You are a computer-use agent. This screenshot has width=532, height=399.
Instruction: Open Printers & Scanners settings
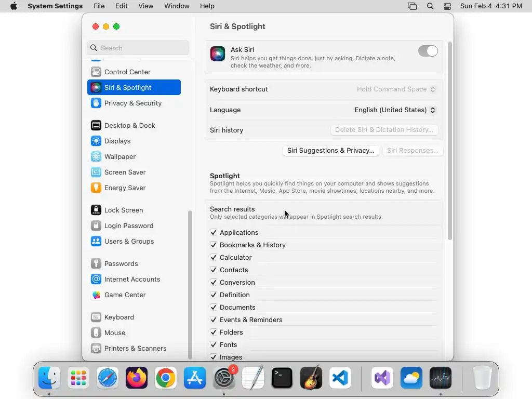pos(134,349)
